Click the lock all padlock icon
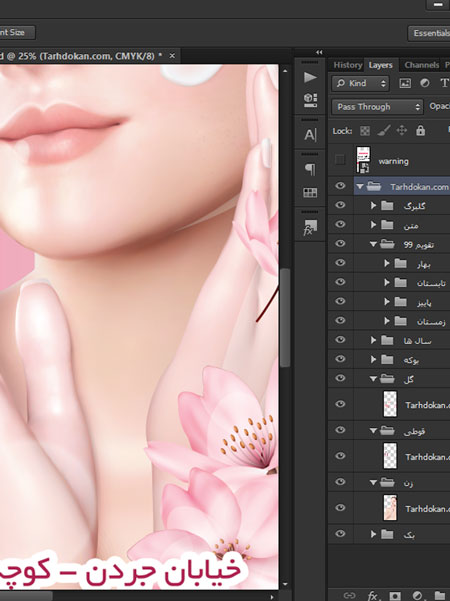Image resolution: width=450 pixels, height=601 pixels. tap(420, 131)
